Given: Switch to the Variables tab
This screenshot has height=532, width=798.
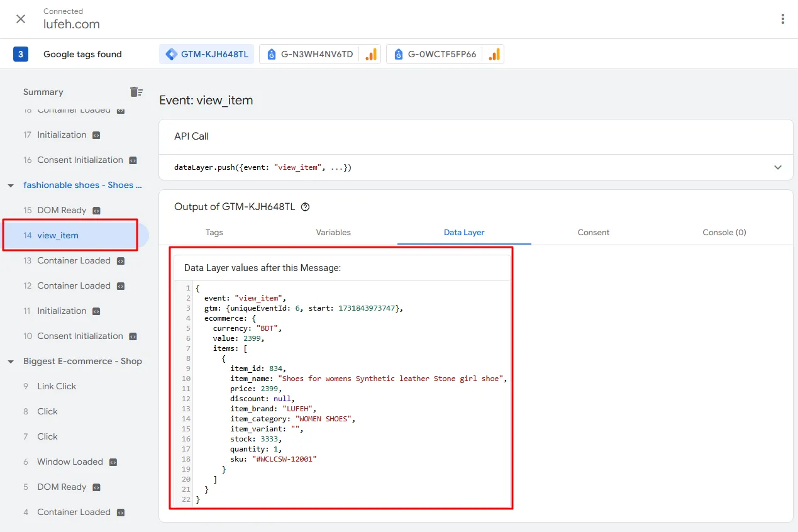Looking at the screenshot, I should 333,232.
